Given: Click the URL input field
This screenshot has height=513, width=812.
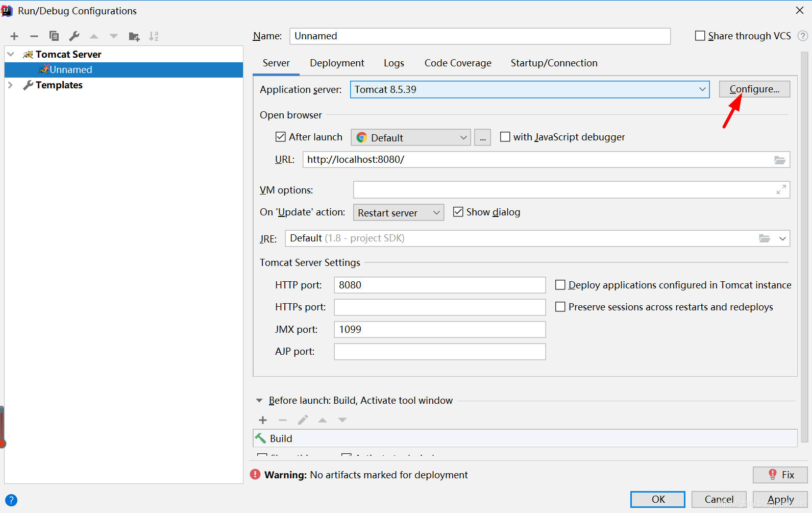Looking at the screenshot, I should point(546,160).
